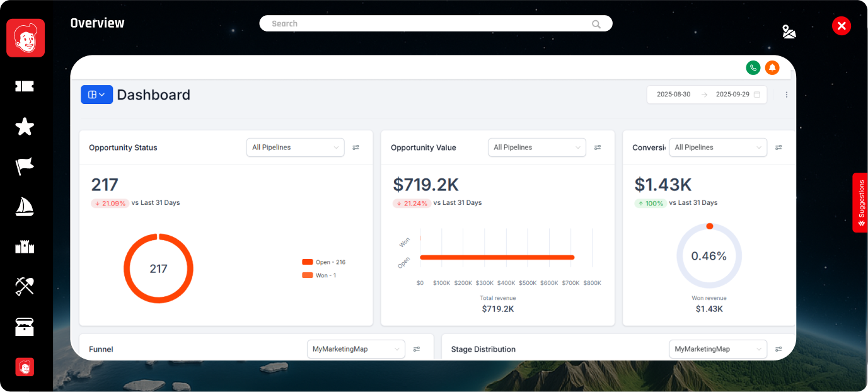Click the green phone call icon

click(753, 68)
